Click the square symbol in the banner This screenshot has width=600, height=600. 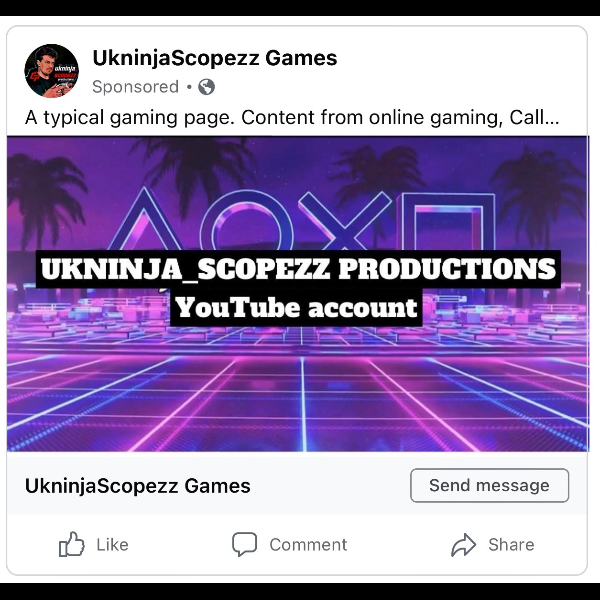pyautogui.click(x=448, y=222)
